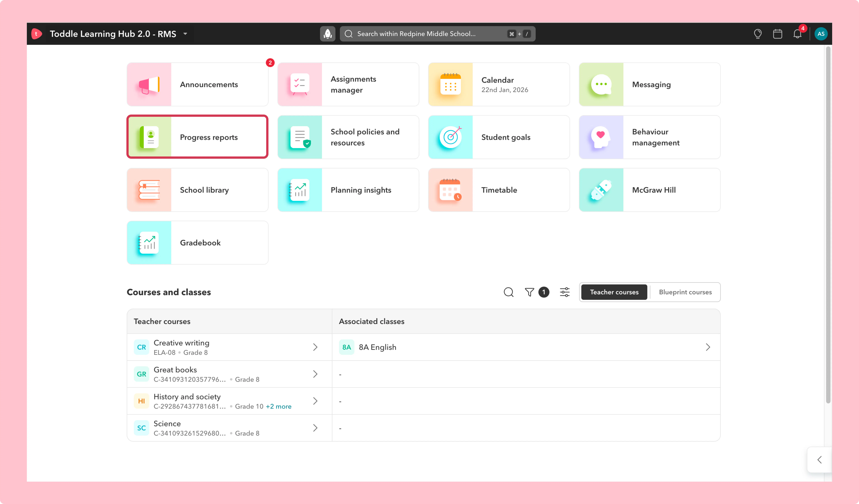
Task: Open the courses filter funnel icon
Action: point(529,292)
